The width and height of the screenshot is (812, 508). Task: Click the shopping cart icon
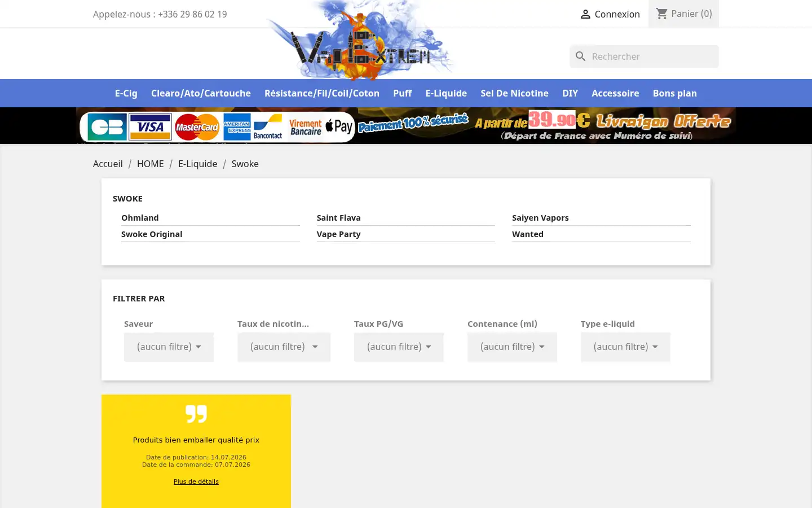click(x=661, y=14)
